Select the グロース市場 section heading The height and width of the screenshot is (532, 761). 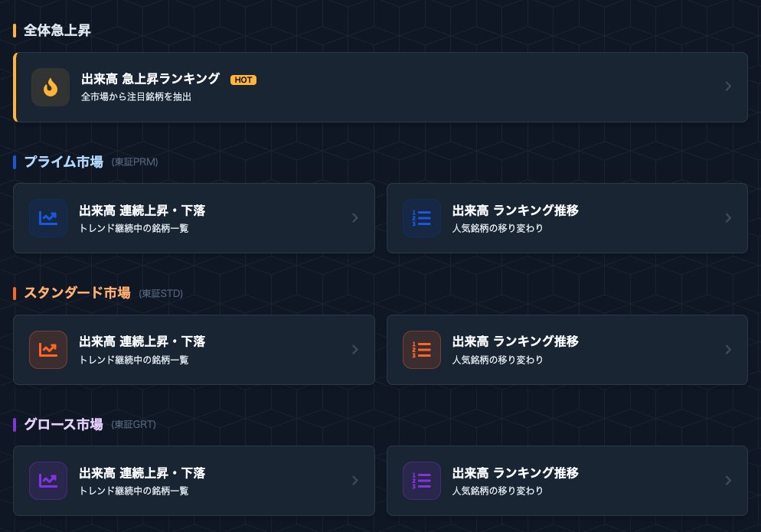pyautogui.click(x=64, y=424)
